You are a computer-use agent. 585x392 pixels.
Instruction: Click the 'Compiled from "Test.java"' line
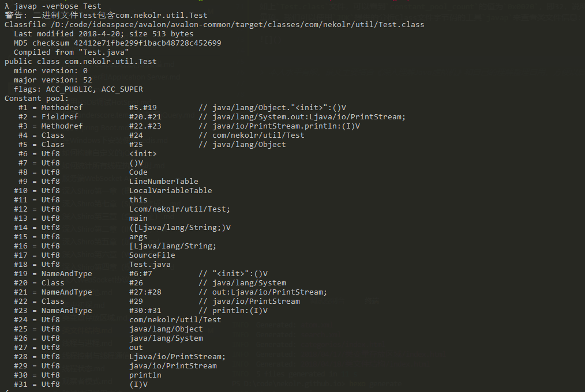pyautogui.click(x=72, y=52)
